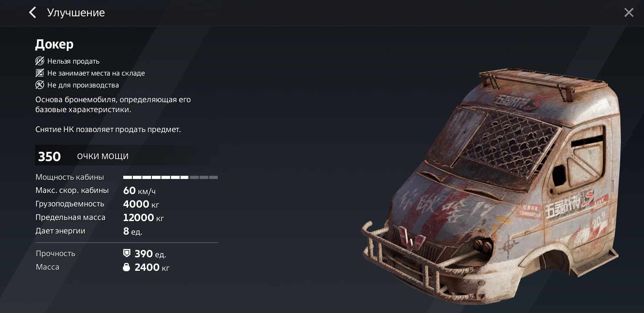Viewport: 644px width, 313px height.
Task: Click the Не занимает места на складе icon
Action: point(40,73)
